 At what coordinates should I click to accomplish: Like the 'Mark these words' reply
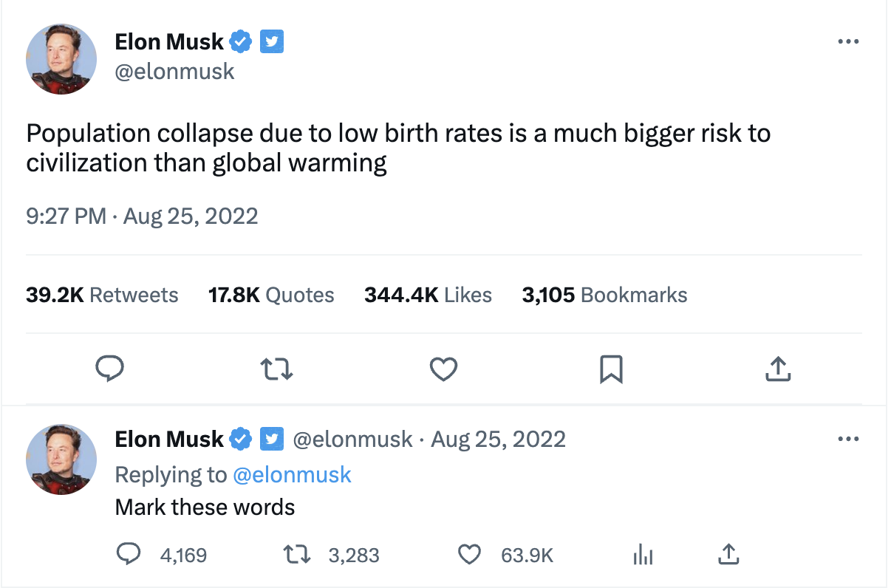pos(470,554)
